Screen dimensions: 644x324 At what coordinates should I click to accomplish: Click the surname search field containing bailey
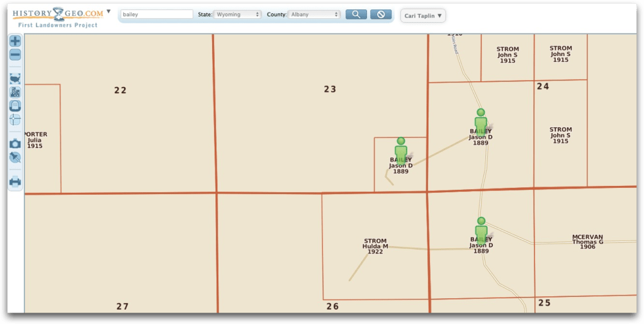(157, 14)
